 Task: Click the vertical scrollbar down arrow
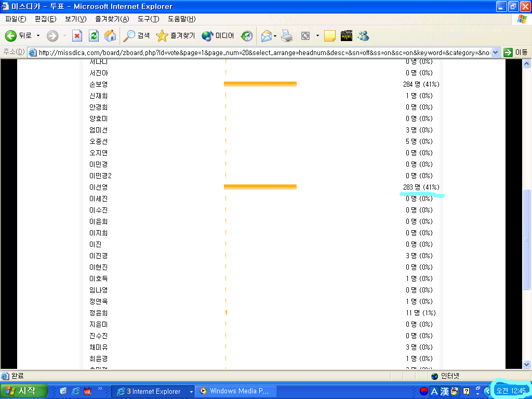point(527,364)
